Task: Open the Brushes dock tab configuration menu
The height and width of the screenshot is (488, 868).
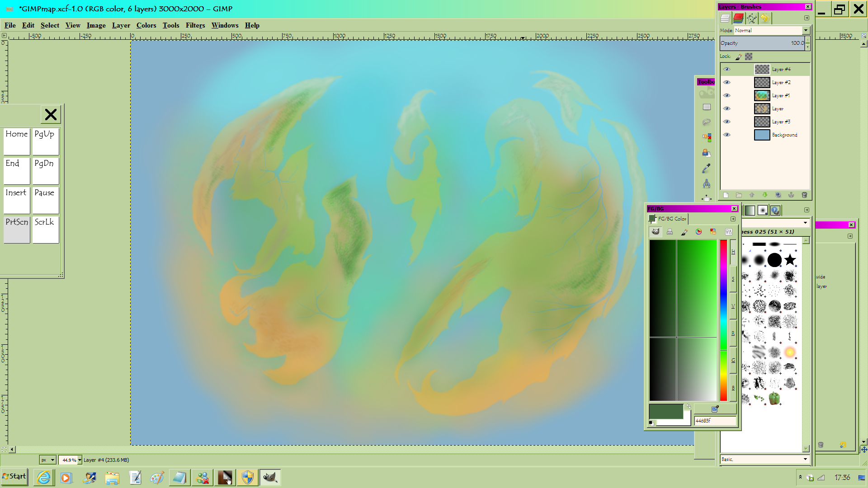Action: 807,210
